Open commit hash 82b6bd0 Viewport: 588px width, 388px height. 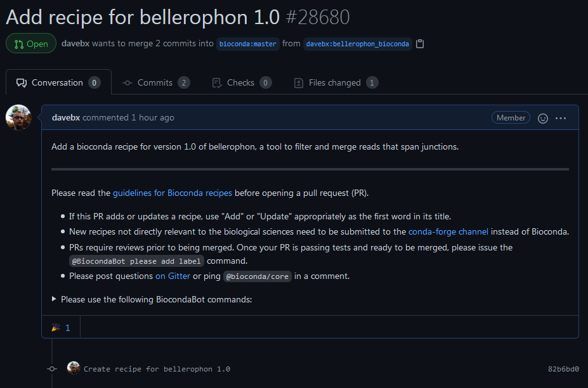pyautogui.click(x=563, y=369)
